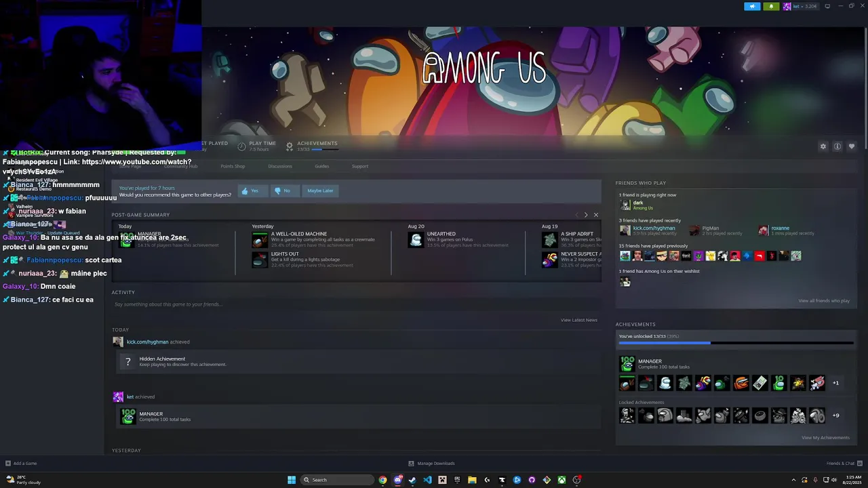Open Minecraft launcher from taskbar
868x488 pixels.
pos(442,480)
